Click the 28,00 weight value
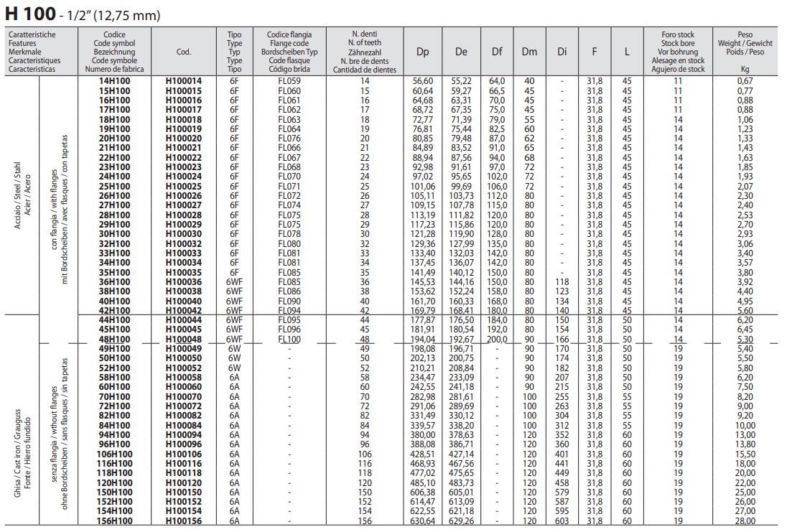Image resolution: width=787 pixels, height=532 pixels. point(750,521)
